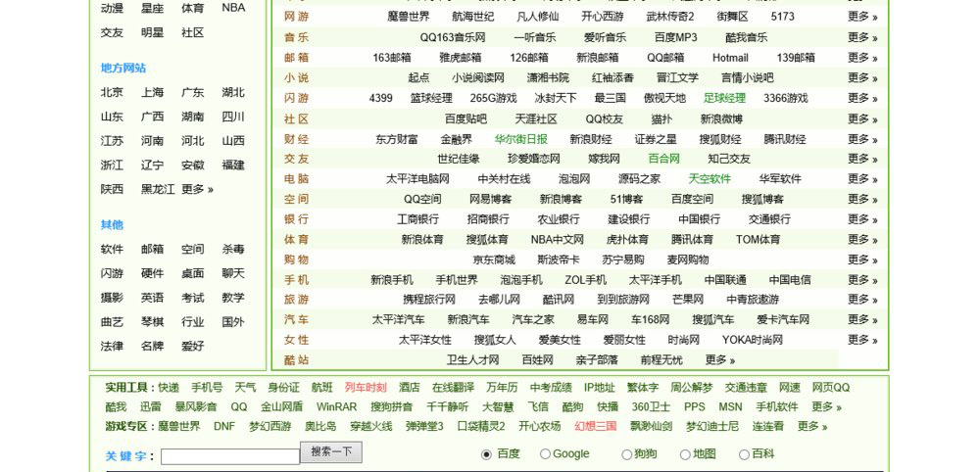The width and height of the screenshot is (980, 472).
Task: Choose the 地图 search radio option
Action: (x=685, y=454)
